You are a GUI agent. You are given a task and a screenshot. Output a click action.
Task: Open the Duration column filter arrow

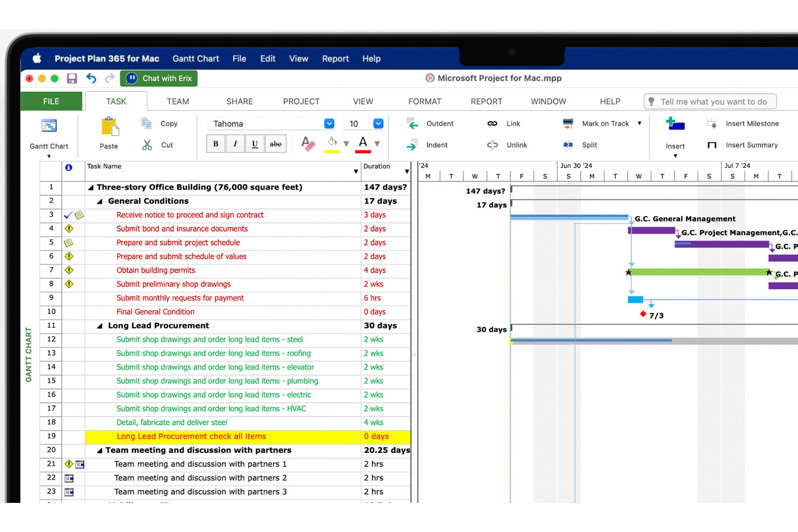pos(407,171)
